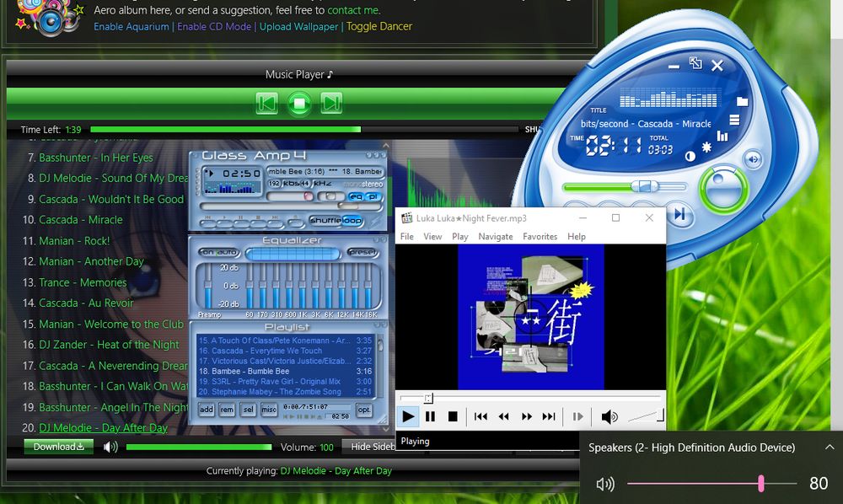This screenshot has height=504, width=843.
Task: Click the half-circle contrast icon in blue player
Action: (690, 157)
